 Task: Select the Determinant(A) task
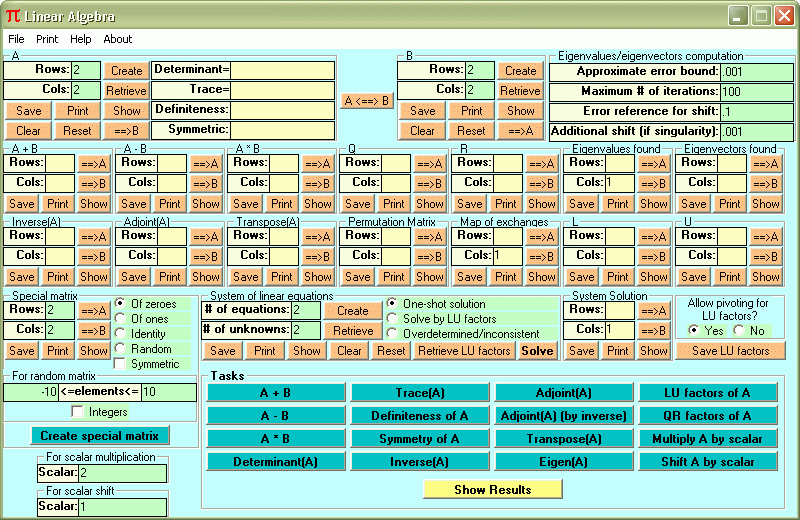(275, 462)
